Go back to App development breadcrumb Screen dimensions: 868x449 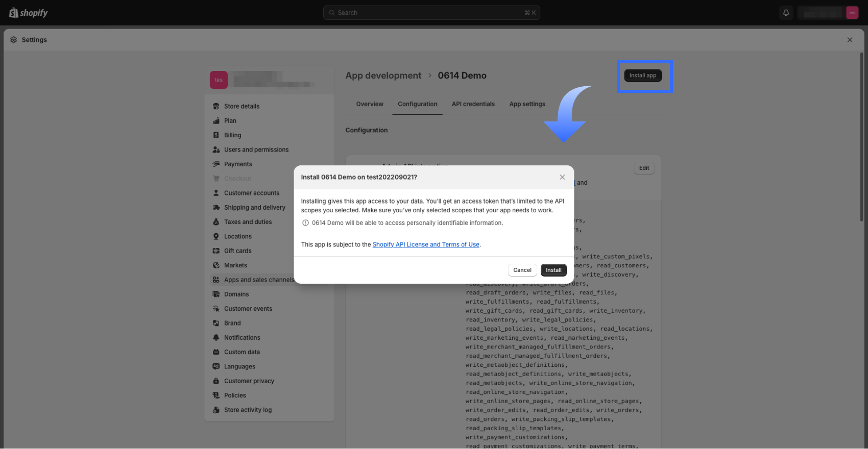[x=383, y=76]
